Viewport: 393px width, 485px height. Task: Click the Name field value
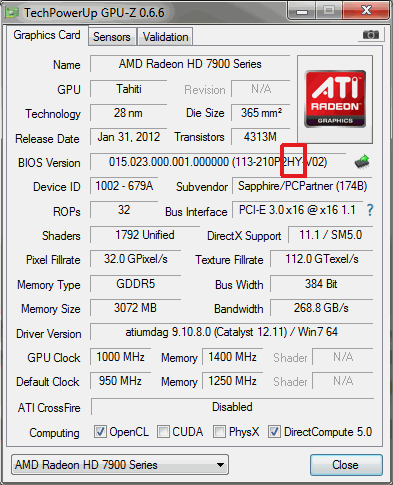pos(190,64)
